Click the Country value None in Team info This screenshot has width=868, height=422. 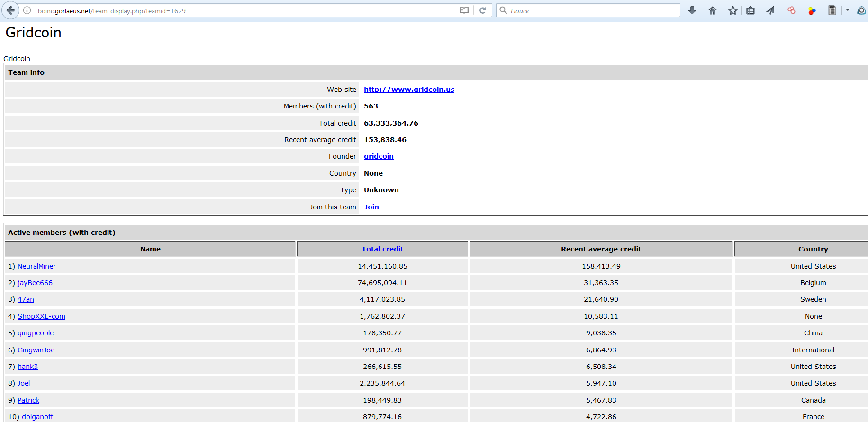(373, 173)
